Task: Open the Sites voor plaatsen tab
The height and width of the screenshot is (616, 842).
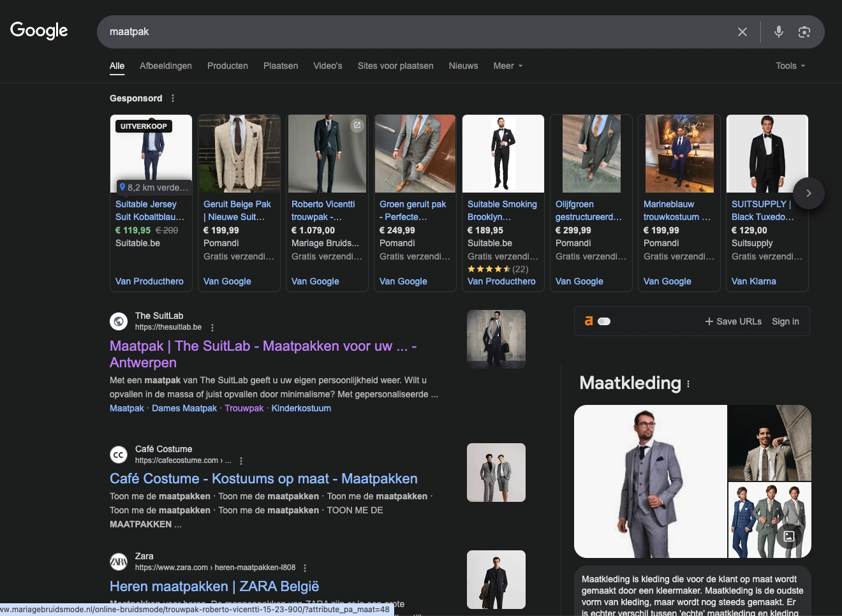Action: tap(395, 66)
